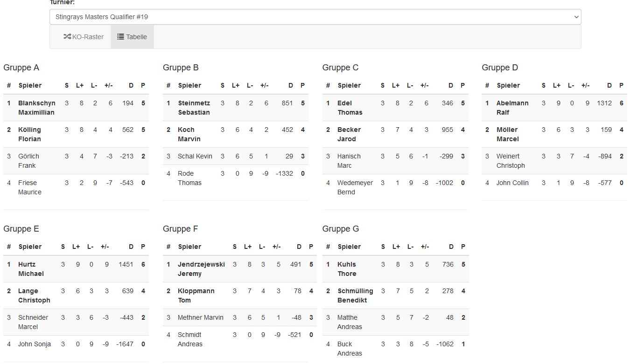This screenshot has height=364, width=630.
Task: Click the Spieler column header in Gruppe C
Action: (349, 85)
